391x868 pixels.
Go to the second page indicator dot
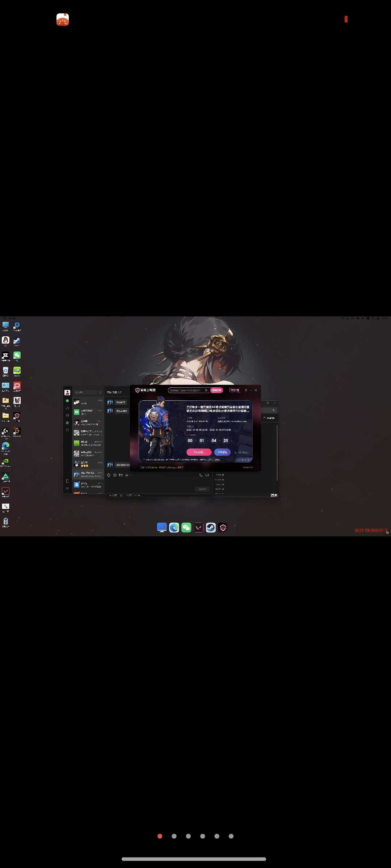coord(174,836)
